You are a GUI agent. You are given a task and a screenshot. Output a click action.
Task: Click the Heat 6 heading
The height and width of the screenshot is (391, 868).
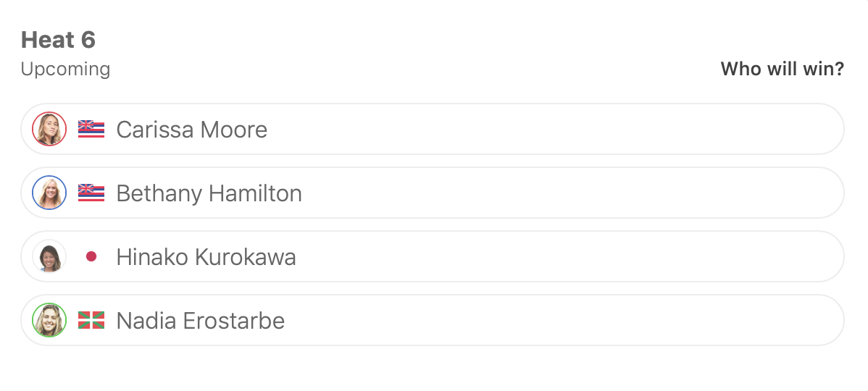pyautogui.click(x=58, y=40)
